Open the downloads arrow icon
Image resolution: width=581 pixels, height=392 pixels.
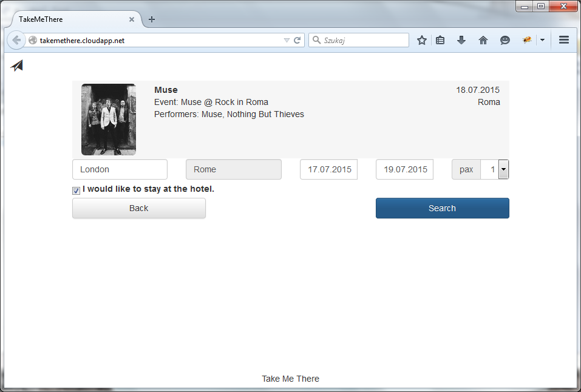(461, 40)
